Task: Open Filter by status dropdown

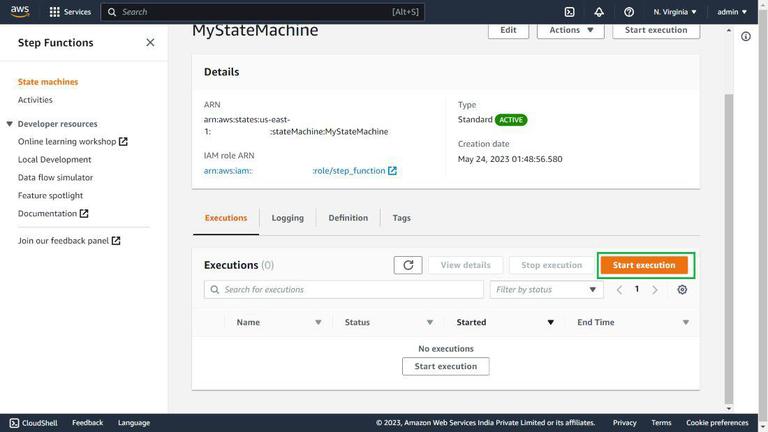Action: (x=546, y=289)
